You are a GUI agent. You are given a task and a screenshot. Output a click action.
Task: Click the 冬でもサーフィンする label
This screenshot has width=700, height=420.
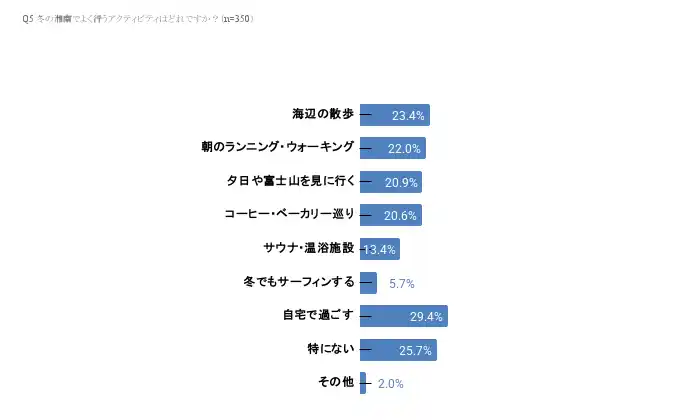pos(299,282)
